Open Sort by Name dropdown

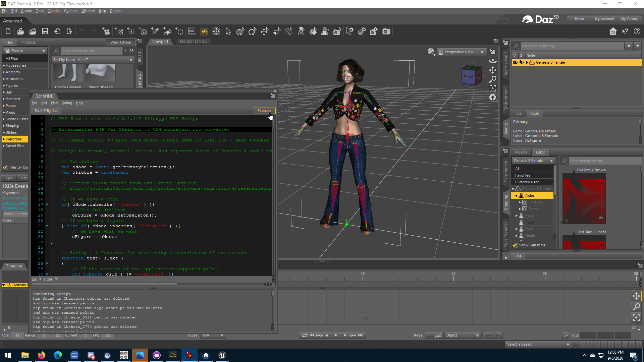[93, 60]
